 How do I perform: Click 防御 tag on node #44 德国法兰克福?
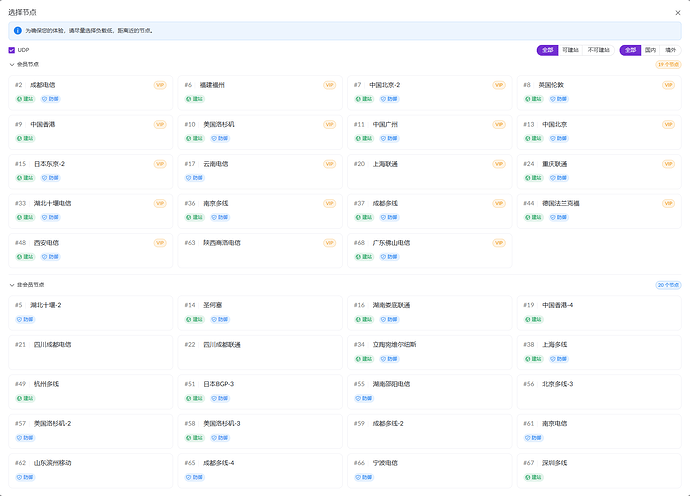coord(559,217)
